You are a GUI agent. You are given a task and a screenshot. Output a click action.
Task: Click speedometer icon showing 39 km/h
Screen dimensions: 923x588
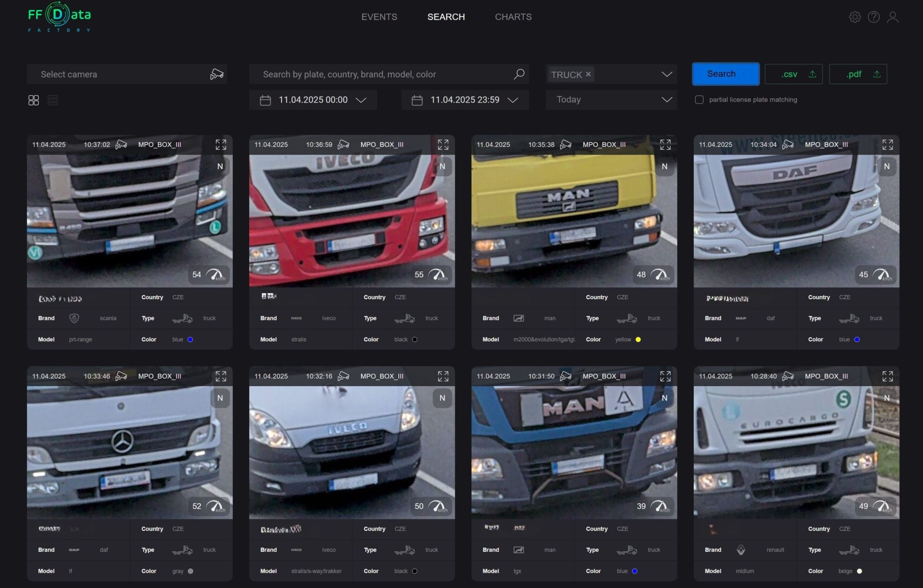(660, 506)
